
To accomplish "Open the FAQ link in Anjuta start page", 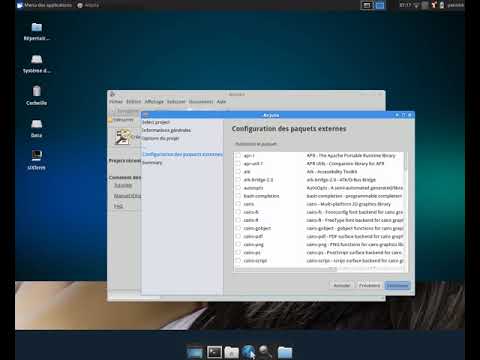I will pos(119,206).
